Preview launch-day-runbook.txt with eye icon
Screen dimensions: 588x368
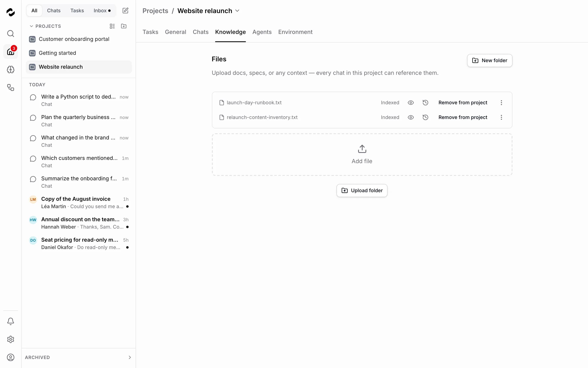point(411,102)
